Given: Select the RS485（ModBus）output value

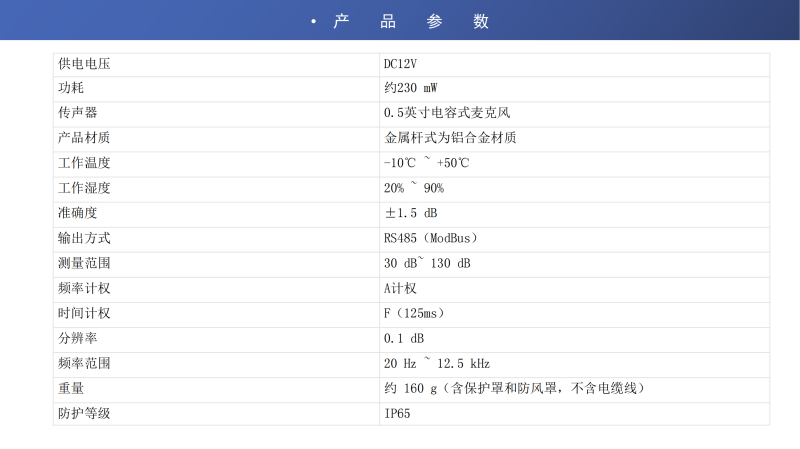Looking at the screenshot, I should pyautogui.click(x=431, y=238).
